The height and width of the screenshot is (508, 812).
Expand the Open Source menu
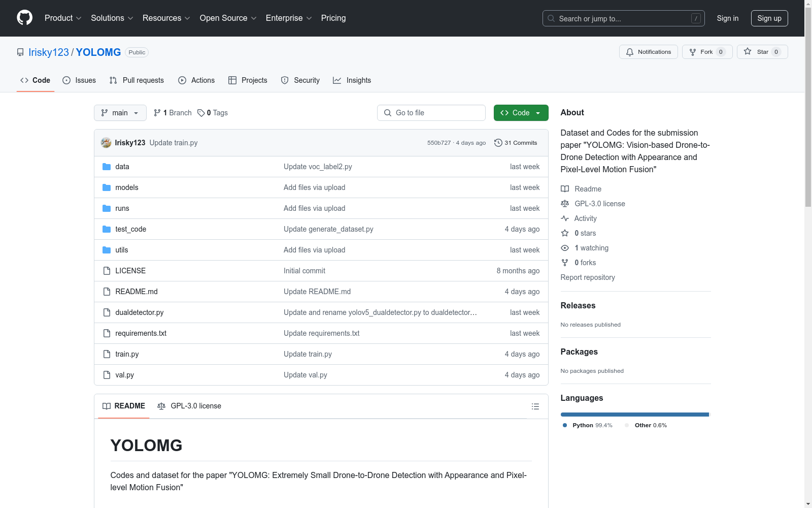click(228, 18)
